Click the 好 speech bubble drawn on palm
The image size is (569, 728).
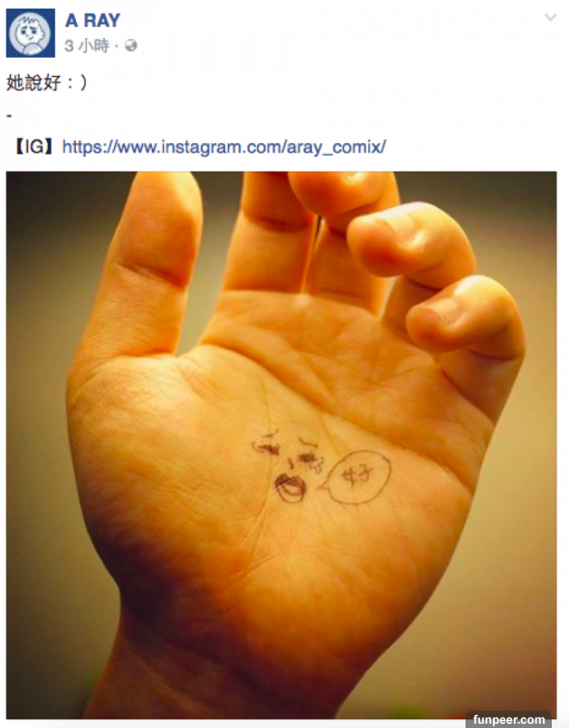coord(355,477)
